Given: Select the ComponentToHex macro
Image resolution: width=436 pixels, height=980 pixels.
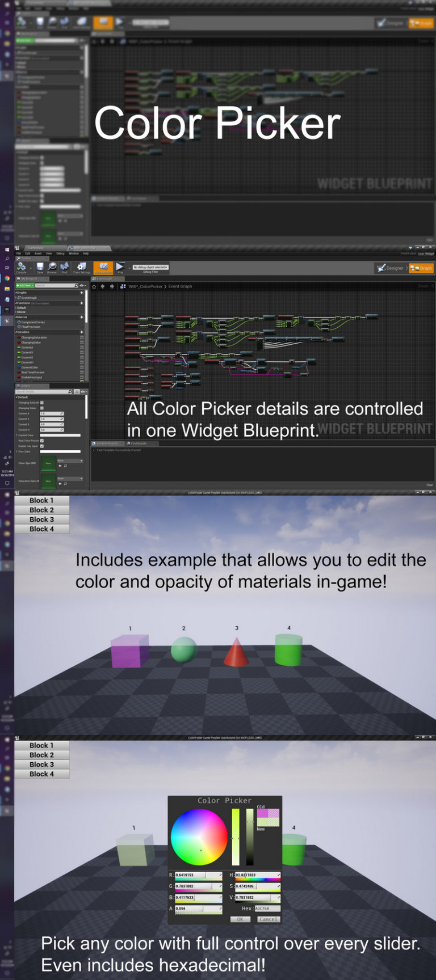Looking at the screenshot, I should (x=33, y=322).
